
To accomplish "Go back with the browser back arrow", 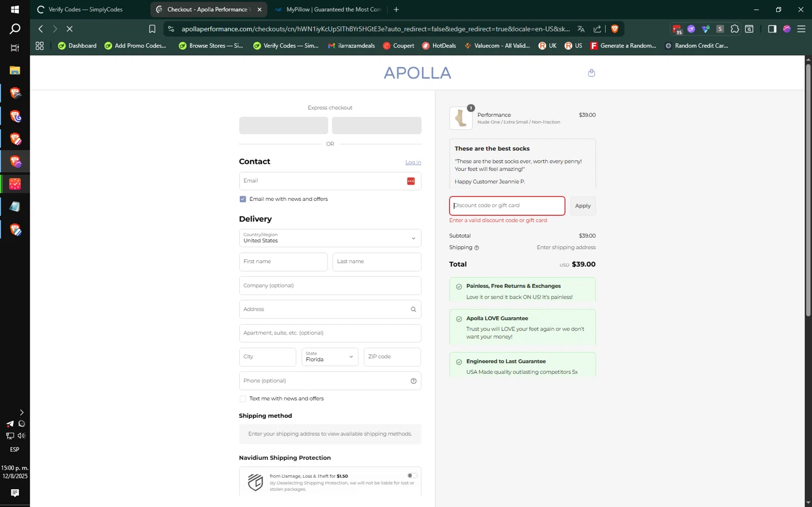I will click(x=41, y=29).
